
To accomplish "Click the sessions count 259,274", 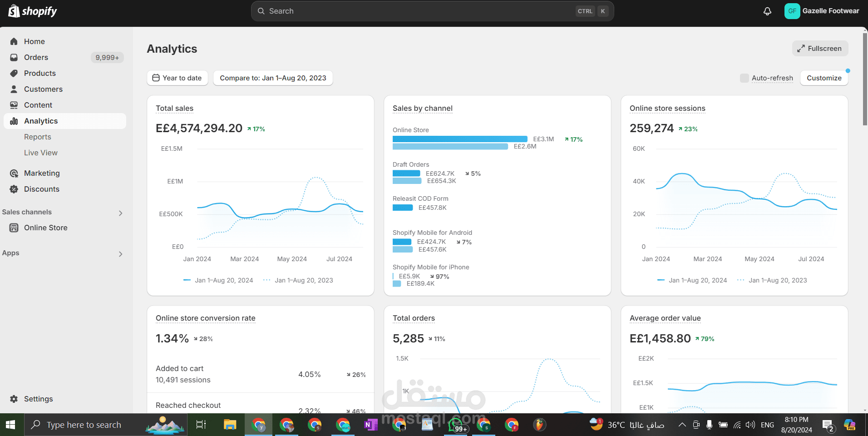I will pyautogui.click(x=651, y=129).
